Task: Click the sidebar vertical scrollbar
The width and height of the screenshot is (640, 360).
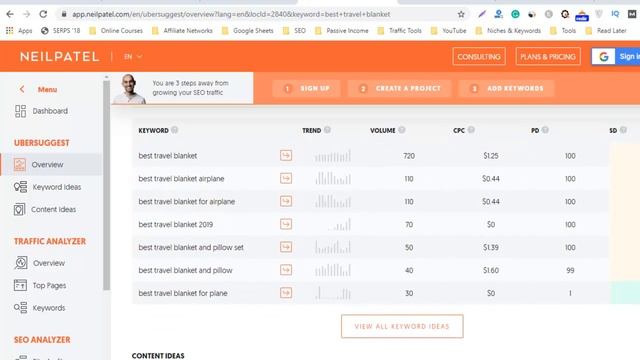Action: tap(107, 184)
